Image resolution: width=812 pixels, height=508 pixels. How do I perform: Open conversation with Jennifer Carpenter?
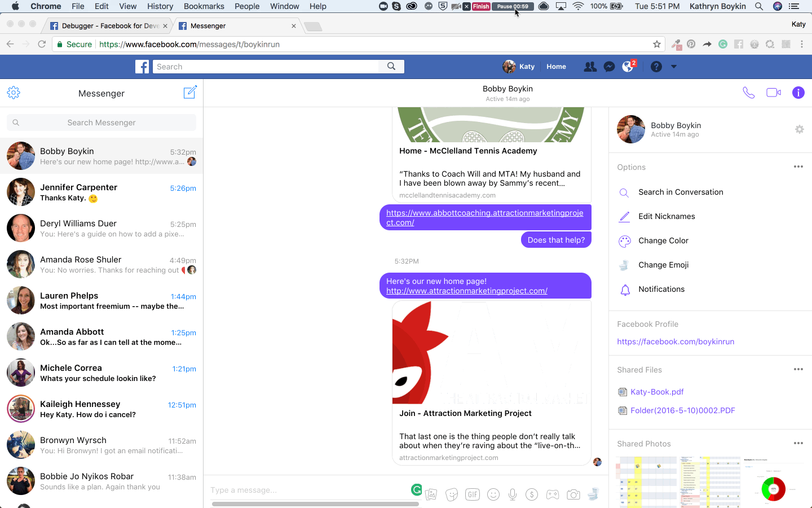point(101,192)
